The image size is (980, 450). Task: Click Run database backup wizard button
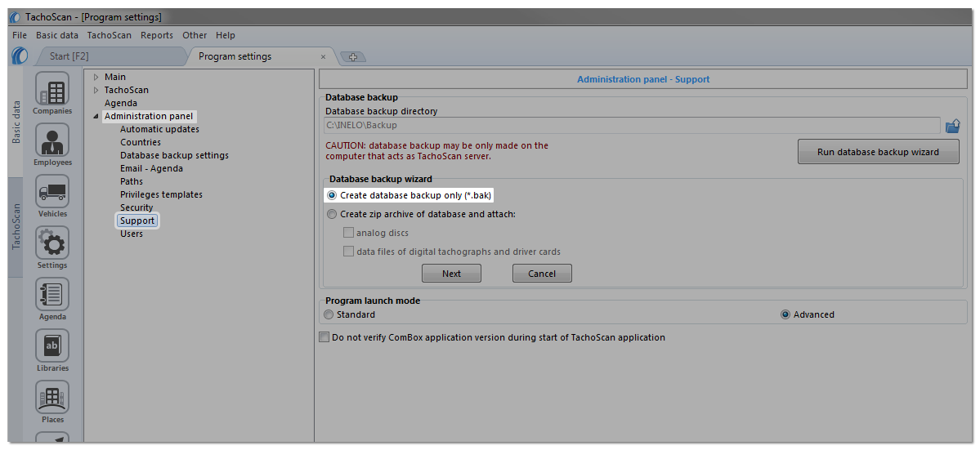(878, 152)
